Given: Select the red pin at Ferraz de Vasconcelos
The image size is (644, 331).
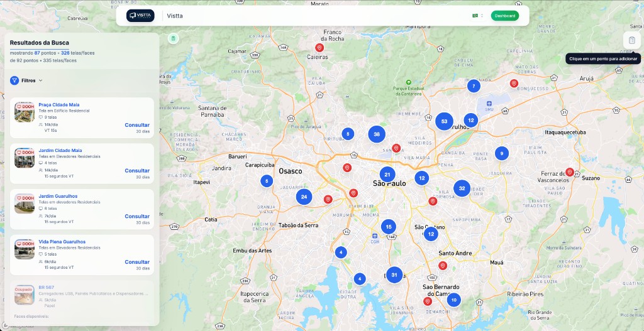Looking at the screenshot, I should coord(569,172).
